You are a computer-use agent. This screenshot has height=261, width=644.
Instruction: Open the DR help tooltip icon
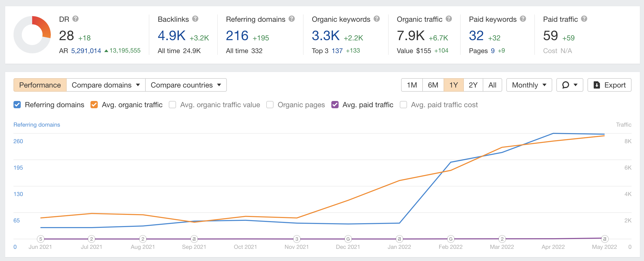(x=75, y=19)
